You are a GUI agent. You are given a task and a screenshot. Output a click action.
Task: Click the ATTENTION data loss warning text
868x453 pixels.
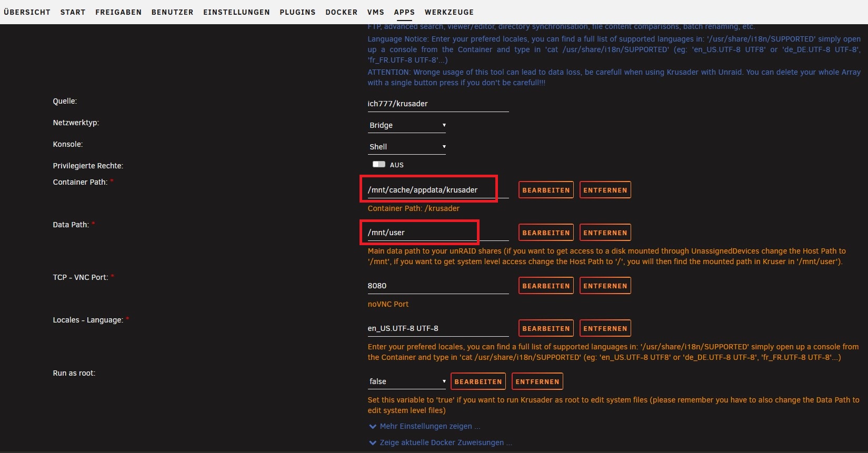(x=614, y=77)
